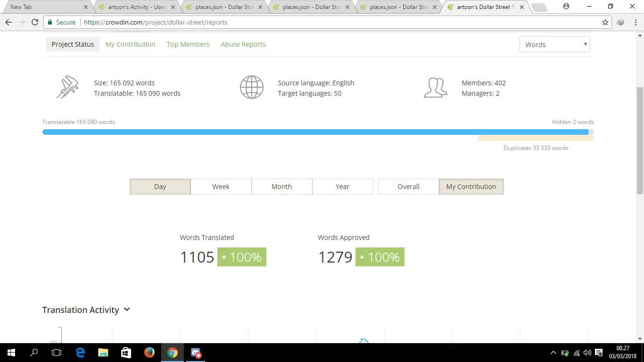
Task: Open Windows taskbar search
Action: tap(34, 353)
